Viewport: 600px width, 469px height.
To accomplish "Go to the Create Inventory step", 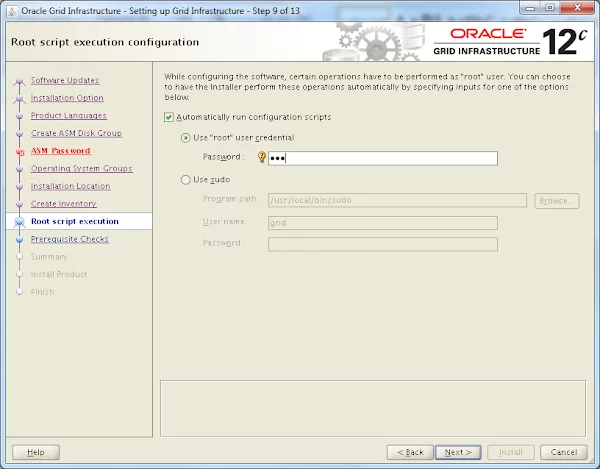I will pyautogui.click(x=64, y=204).
